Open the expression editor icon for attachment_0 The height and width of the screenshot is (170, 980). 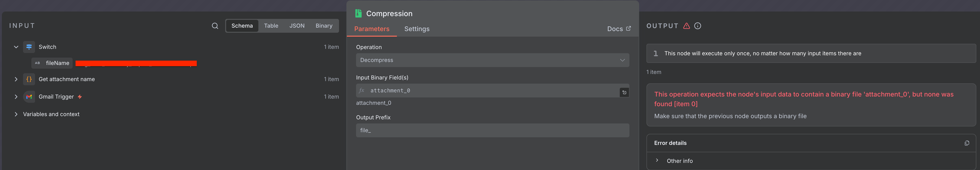pos(624,92)
